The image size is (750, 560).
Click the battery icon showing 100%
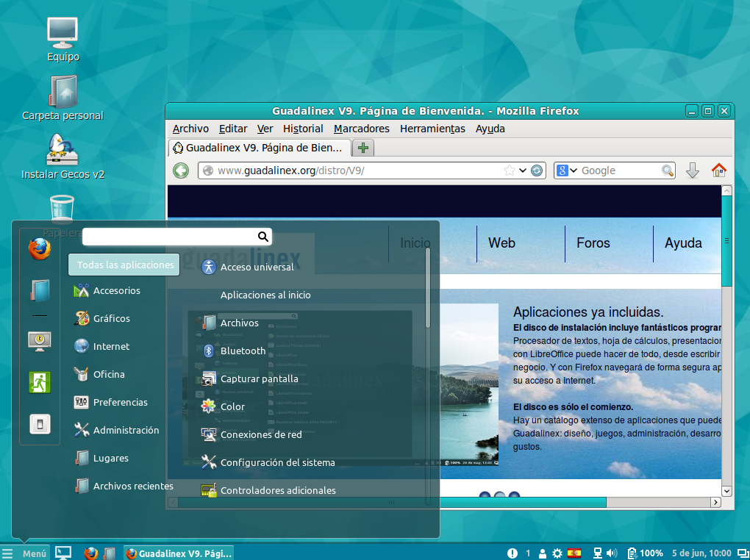tap(632, 553)
